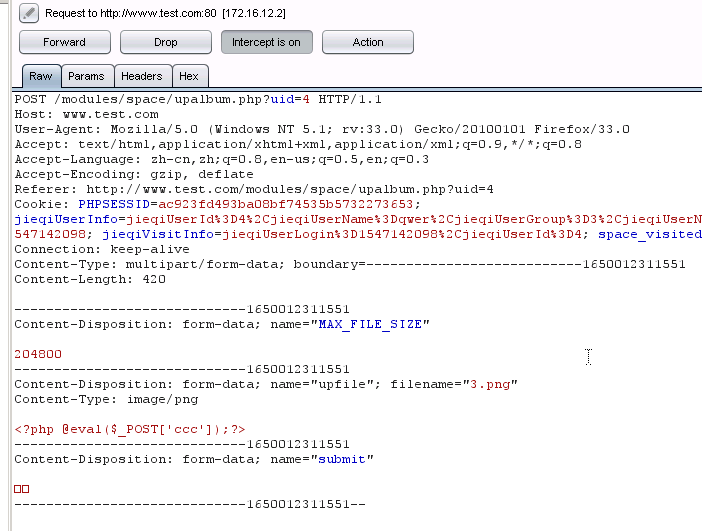
Task: Click the filename value 3.png
Action: click(490, 384)
